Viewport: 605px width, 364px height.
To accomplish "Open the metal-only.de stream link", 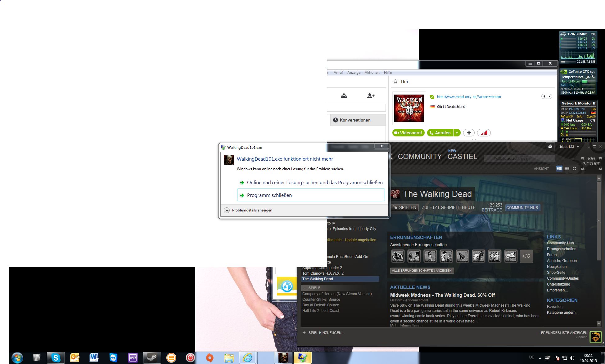I will pyautogui.click(x=469, y=97).
